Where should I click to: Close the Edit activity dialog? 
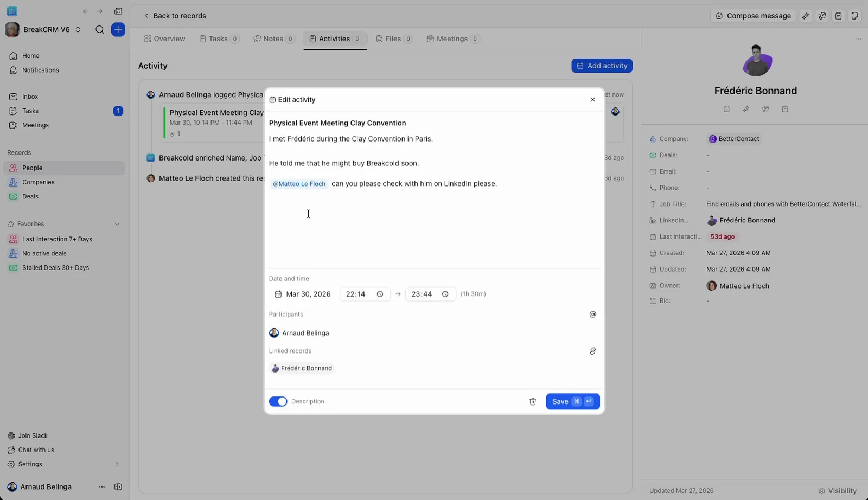(x=592, y=100)
